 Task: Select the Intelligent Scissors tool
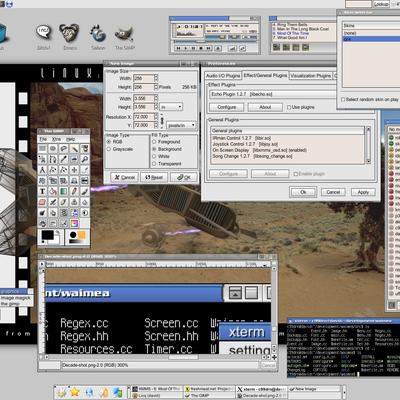[x=42, y=159]
